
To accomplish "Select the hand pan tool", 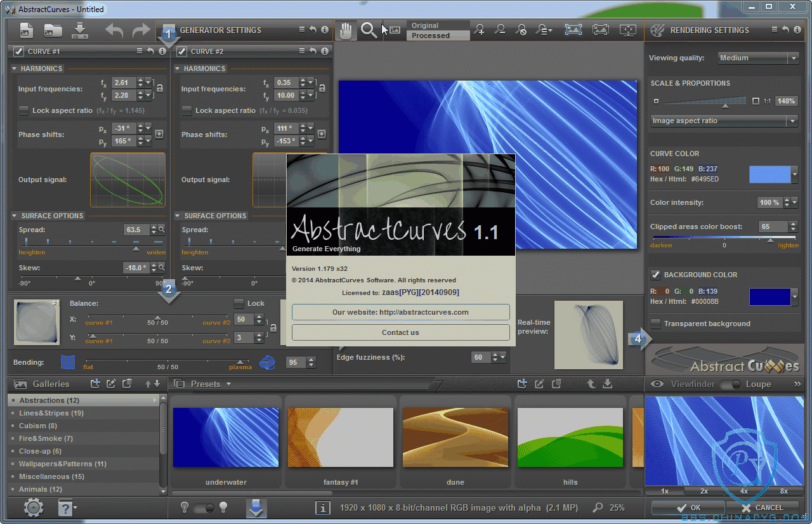I will pos(346,30).
